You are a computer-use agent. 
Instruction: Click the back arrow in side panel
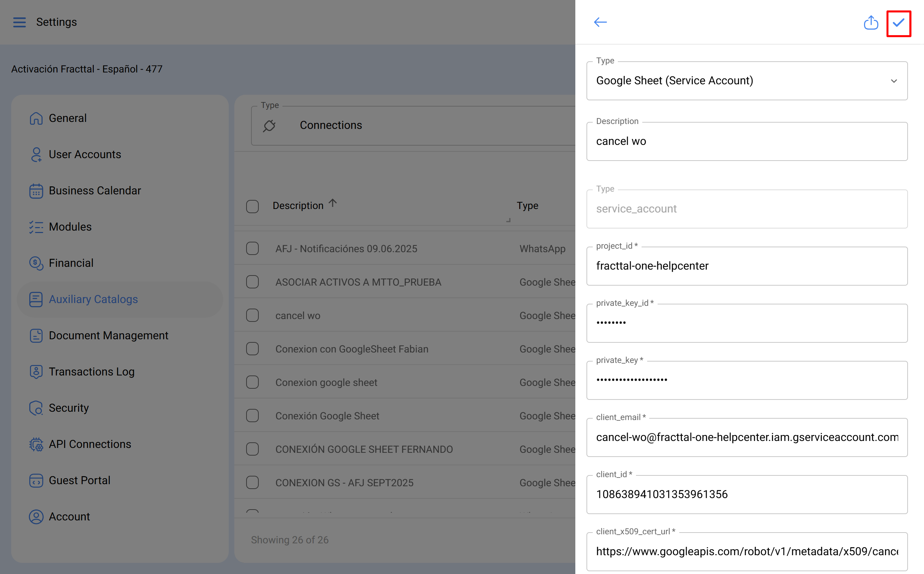600,22
